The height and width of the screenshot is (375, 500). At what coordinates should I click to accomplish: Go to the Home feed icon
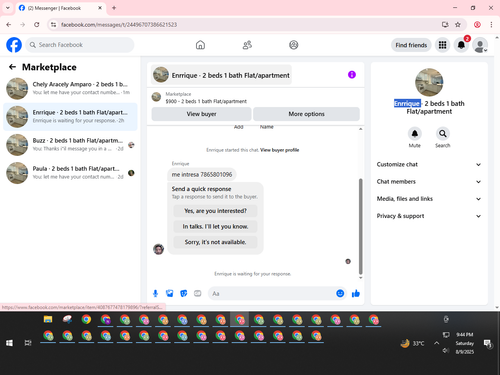click(200, 45)
